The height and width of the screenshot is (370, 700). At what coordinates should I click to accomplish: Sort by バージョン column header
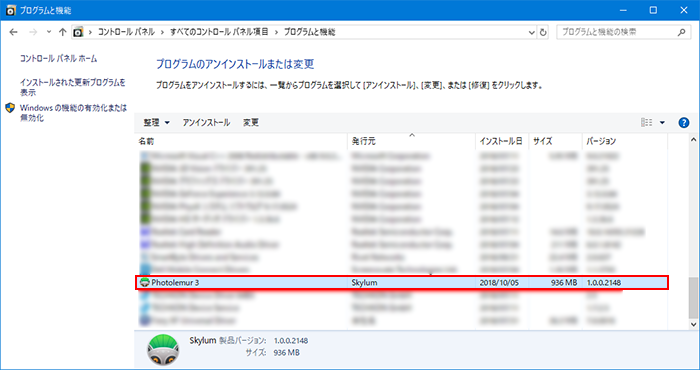625,141
